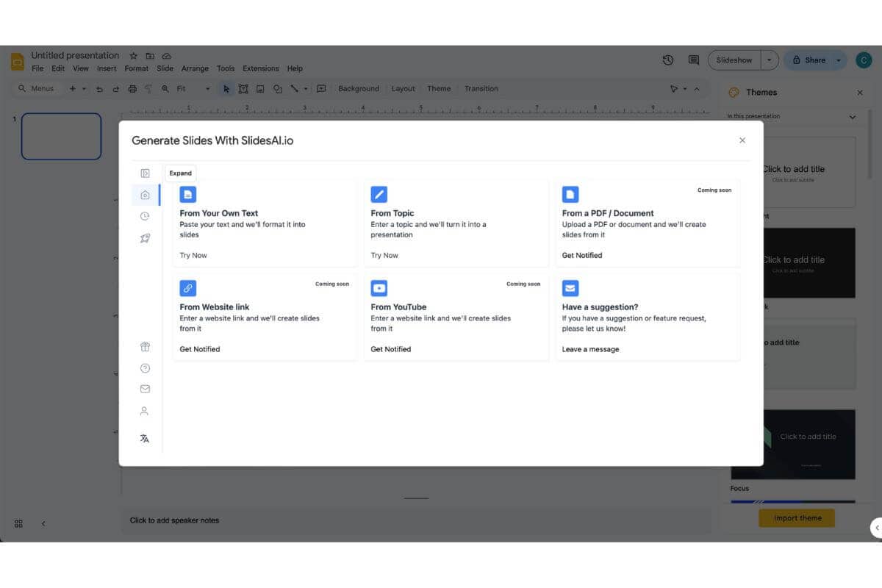Click the print icon in toolbar
This screenshot has height=588, width=882.
[132, 89]
